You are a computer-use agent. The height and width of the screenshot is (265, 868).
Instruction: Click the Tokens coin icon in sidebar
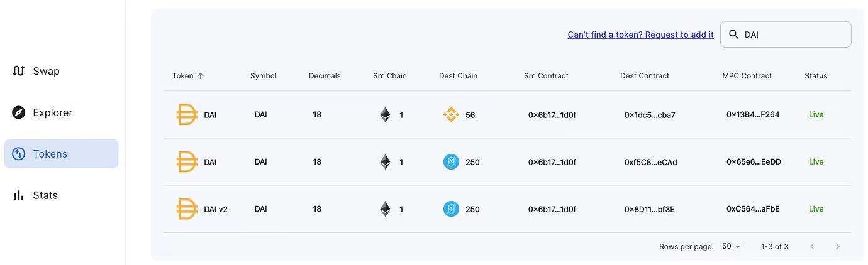click(19, 154)
